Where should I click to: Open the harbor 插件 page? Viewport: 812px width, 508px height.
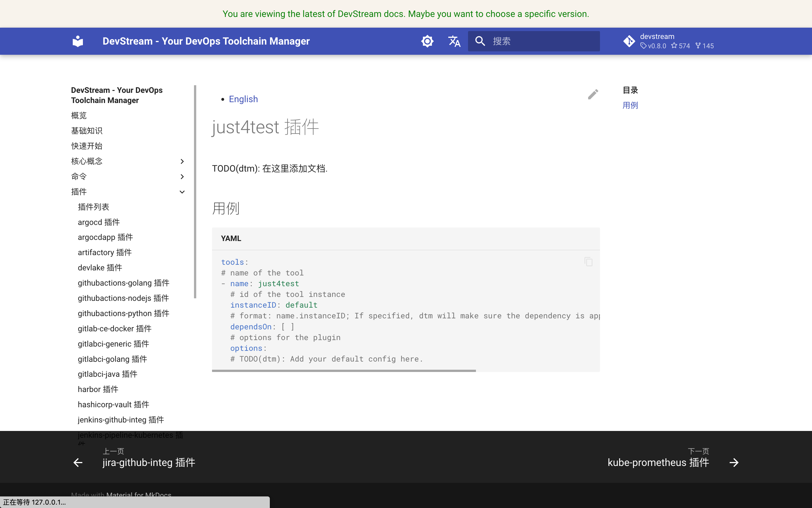98,389
